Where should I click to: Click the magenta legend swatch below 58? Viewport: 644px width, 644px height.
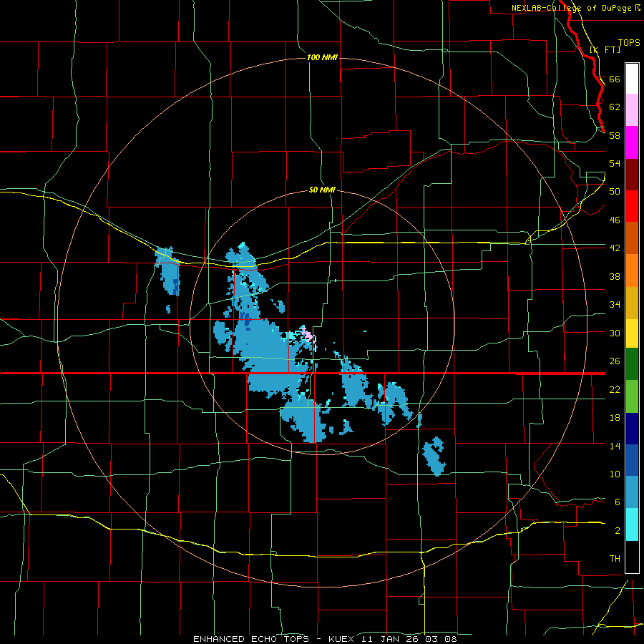point(632,142)
